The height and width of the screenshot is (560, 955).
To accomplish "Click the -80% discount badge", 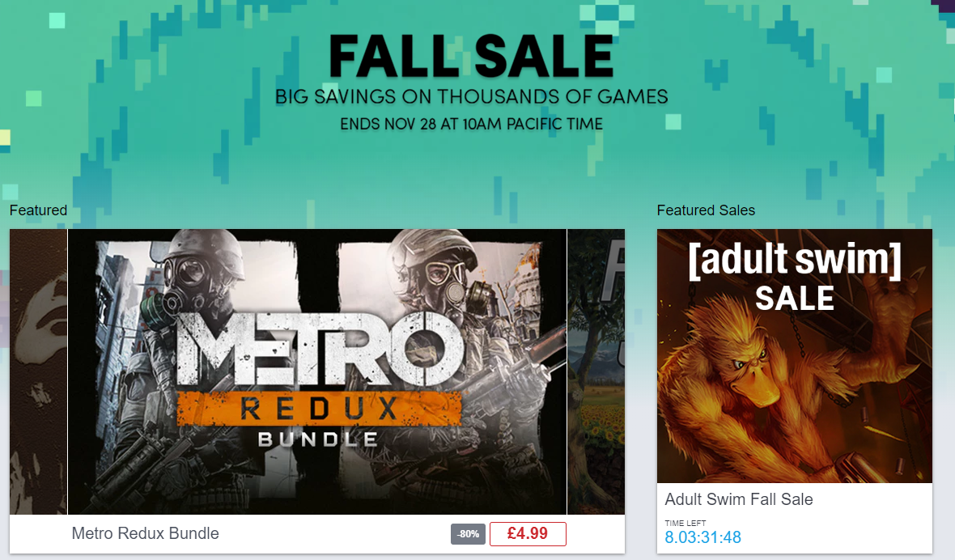I will click(468, 534).
